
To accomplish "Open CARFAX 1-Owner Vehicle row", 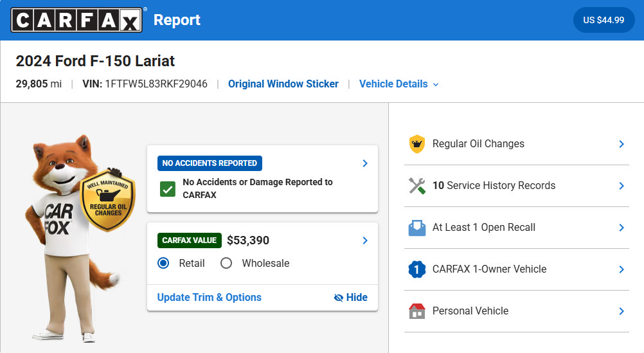I will (x=517, y=269).
